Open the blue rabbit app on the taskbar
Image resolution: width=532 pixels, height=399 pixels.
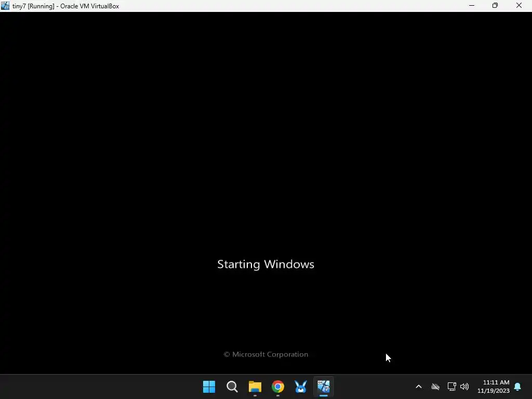pyautogui.click(x=301, y=387)
